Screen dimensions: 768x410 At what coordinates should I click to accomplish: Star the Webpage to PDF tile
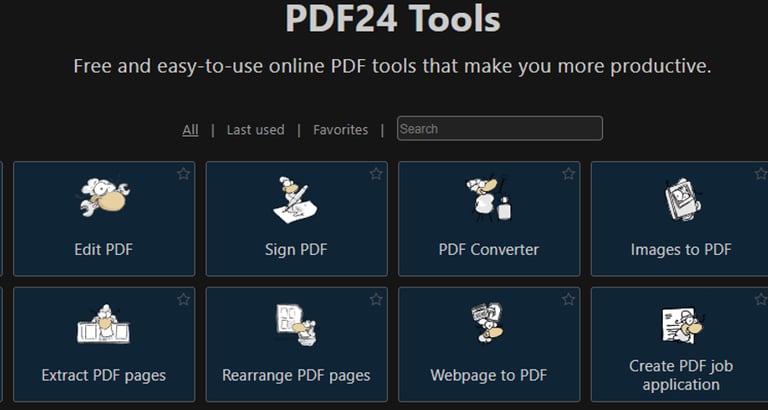(568, 299)
